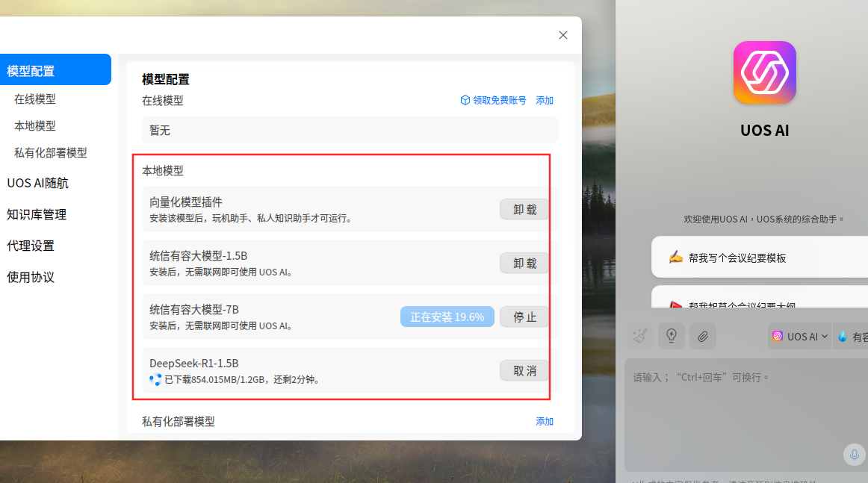Click the 统信有容大模型-1.5B model name
Image resolution: width=868 pixels, height=483 pixels.
pos(198,256)
